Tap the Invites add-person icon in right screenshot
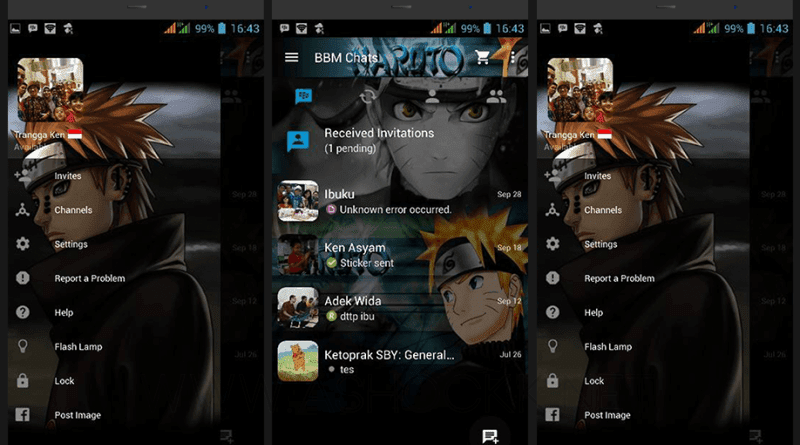The height and width of the screenshot is (445, 800). point(553,176)
